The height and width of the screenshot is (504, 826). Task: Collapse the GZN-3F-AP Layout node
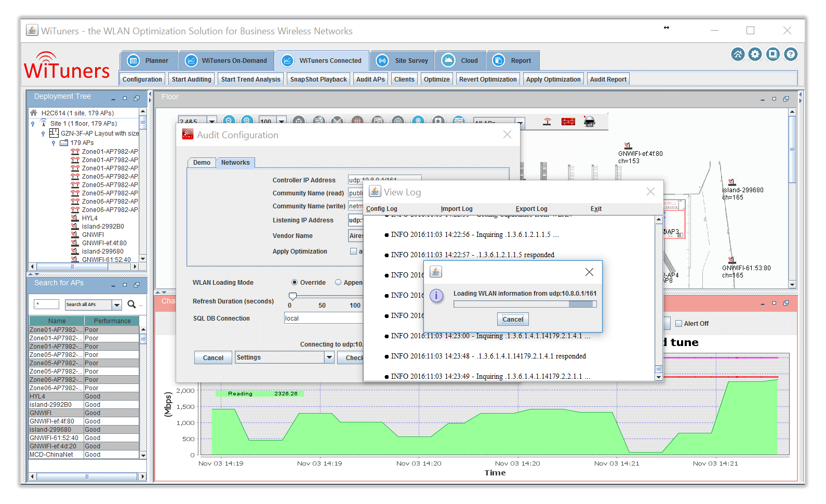(43, 134)
